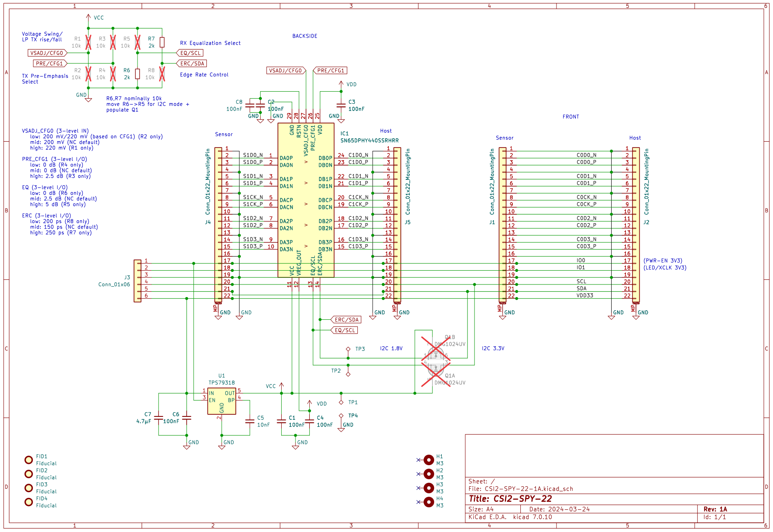Click the VCC power arrow above R1
Viewport: 773px width, 532px height.
point(88,18)
